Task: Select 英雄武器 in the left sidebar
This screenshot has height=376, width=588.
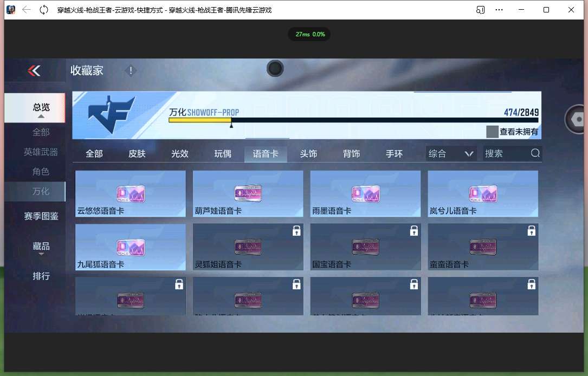Action: (x=41, y=152)
